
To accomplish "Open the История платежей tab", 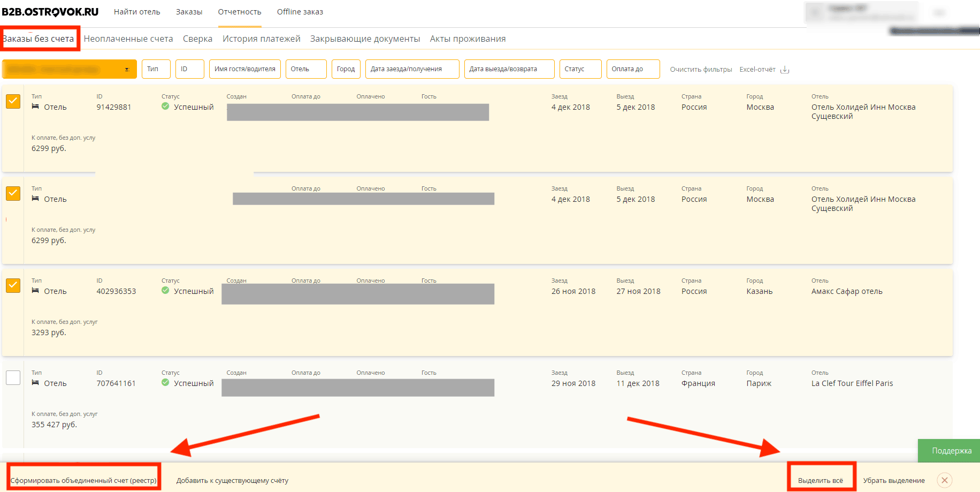I will [x=262, y=39].
